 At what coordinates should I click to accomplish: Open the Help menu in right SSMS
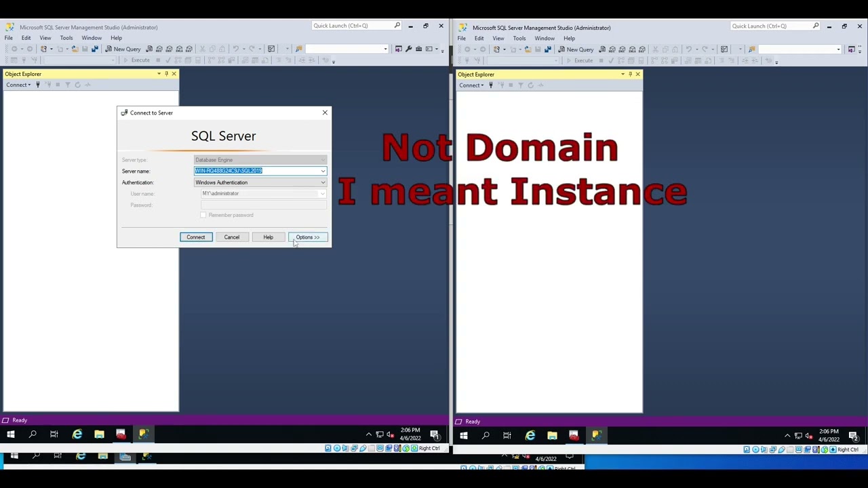(x=569, y=38)
